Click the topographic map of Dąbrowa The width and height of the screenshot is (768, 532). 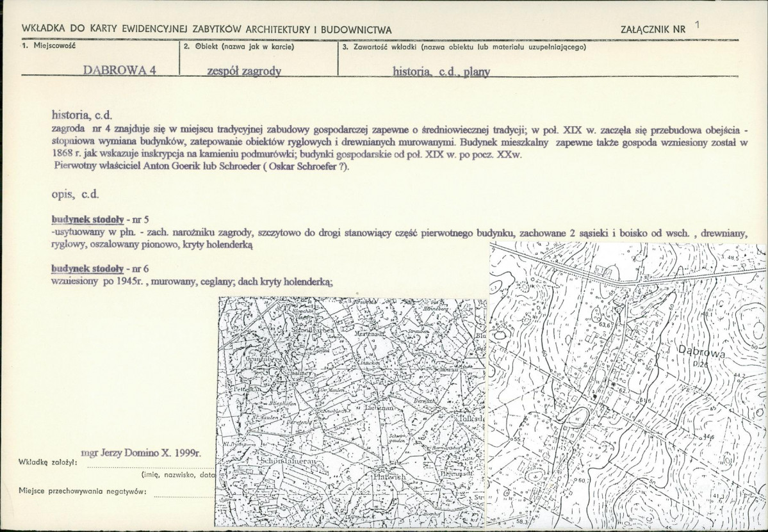tap(626, 384)
